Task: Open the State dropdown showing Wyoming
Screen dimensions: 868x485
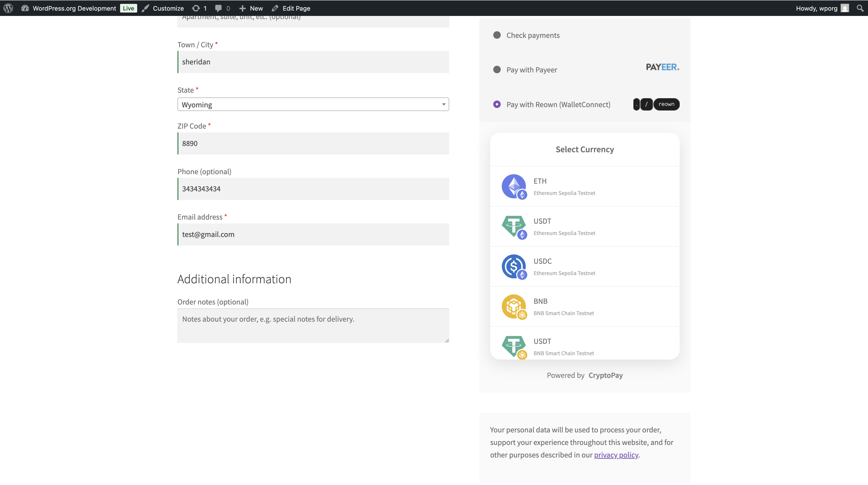Action: pyautogui.click(x=313, y=104)
